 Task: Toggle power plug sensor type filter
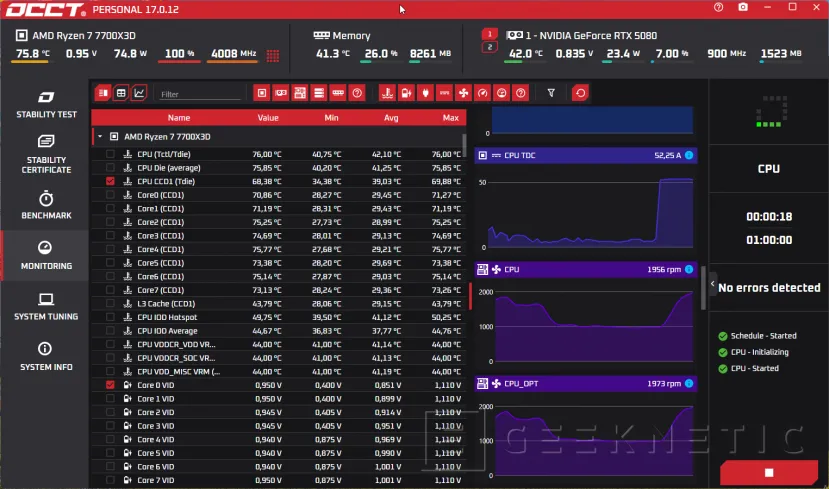point(426,93)
